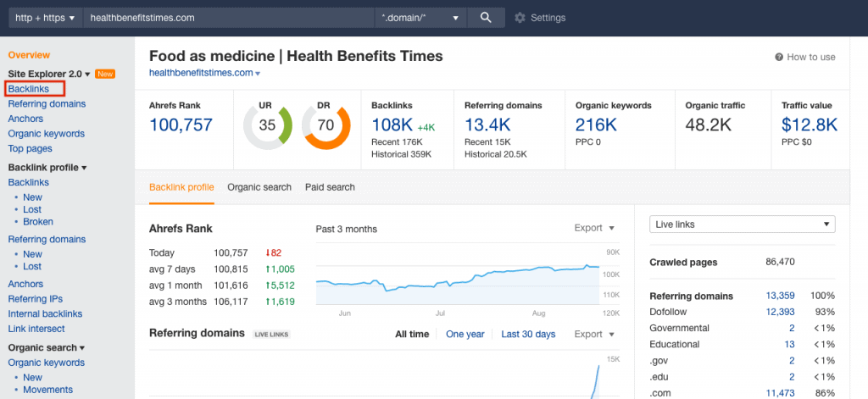Click the Referring domains 13.4K value
The width and height of the screenshot is (868, 399).
[x=487, y=125]
